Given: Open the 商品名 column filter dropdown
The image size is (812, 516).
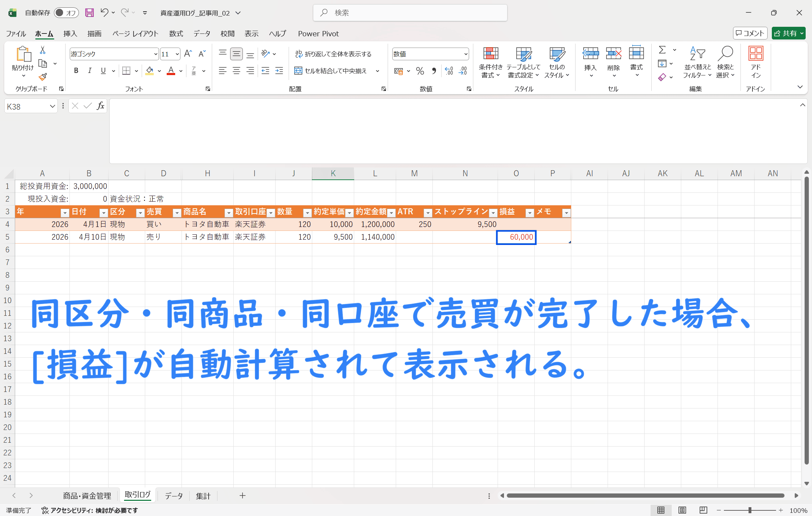Looking at the screenshot, I should coord(228,213).
